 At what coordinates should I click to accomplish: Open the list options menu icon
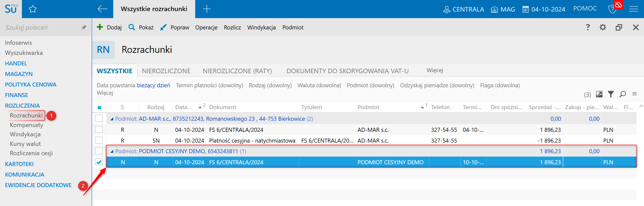[x=635, y=94]
